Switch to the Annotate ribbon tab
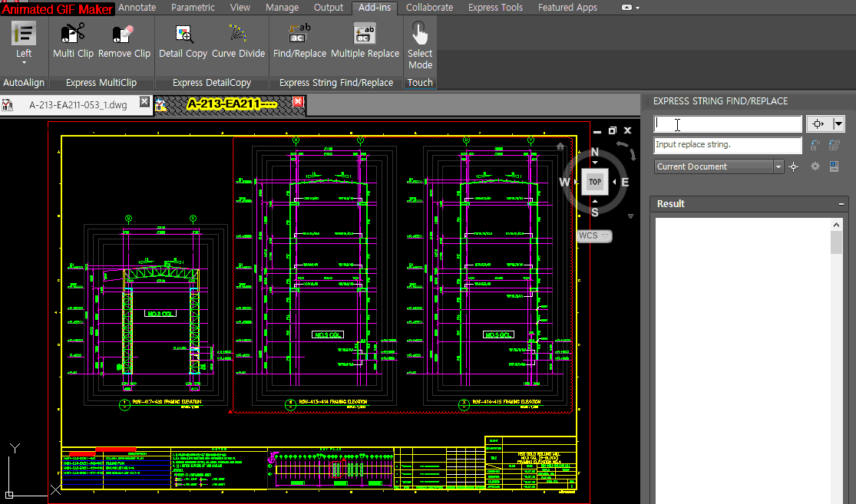 [137, 8]
